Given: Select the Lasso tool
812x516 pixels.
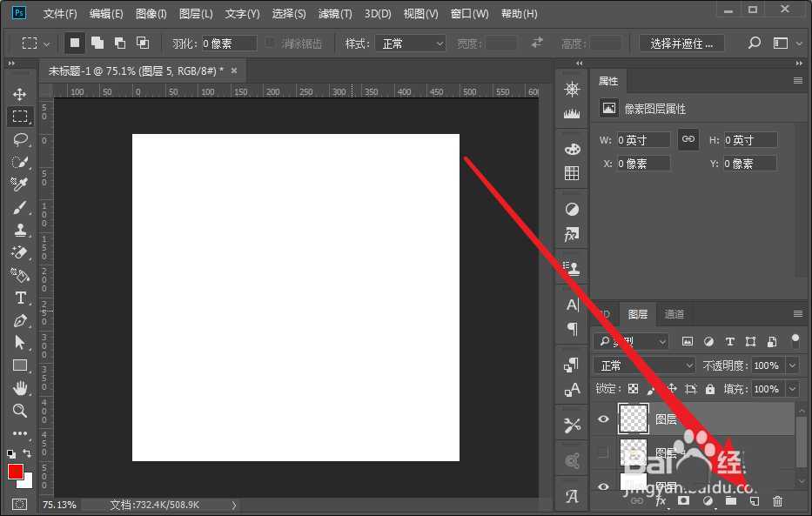Looking at the screenshot, I should pyautogui.click(x=19, y=139).
